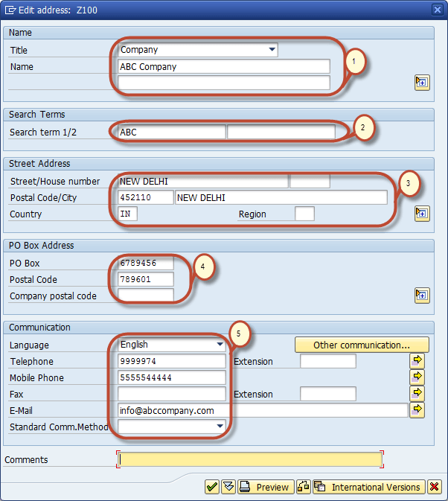This screenshot has width=448, height=501.
Task: Open the Language dropdown showing English
Action: pyautogui.click(x=220, y=345)
